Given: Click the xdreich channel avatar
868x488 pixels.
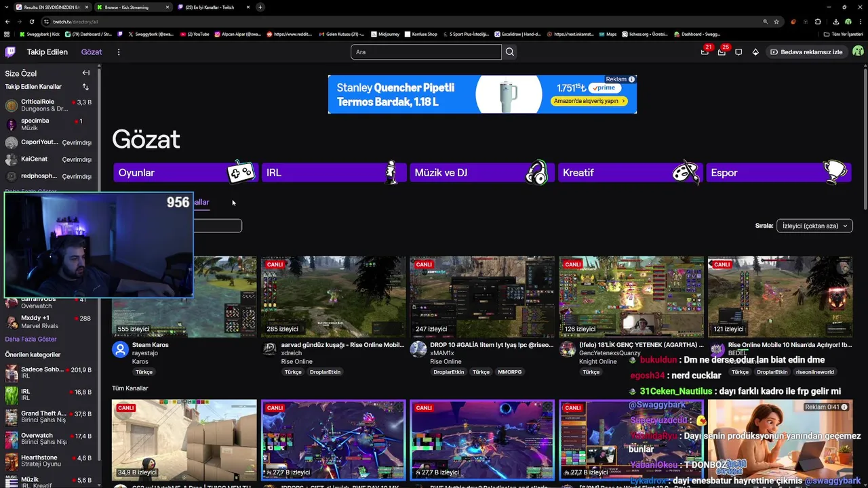Looking at the screenshot, I should tap(269, 349).
